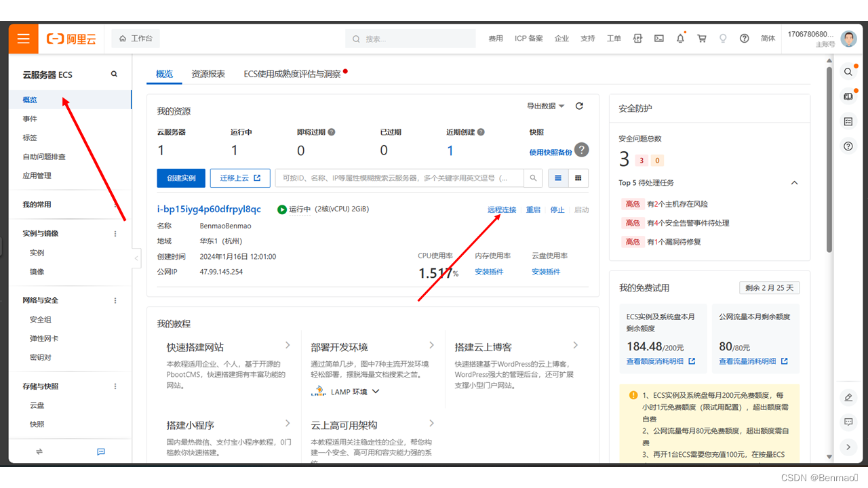Image resolution: width=868 pixels, height=488 pixels.
Task: Click the AI assistant icon beside 工单
Action: tap(637, 39)
